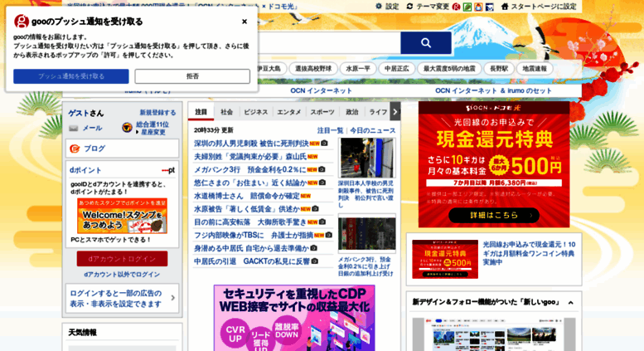This screenshot has height=351, width=644.
Task: Open the ブログ icon link
Action: pyautogui.click(x=75, y=149)
